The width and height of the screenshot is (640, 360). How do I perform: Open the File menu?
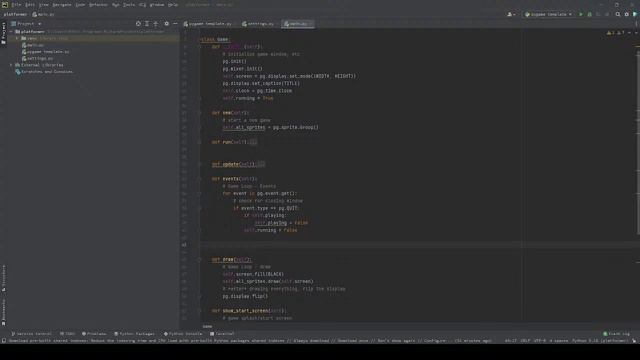(16, 4)
